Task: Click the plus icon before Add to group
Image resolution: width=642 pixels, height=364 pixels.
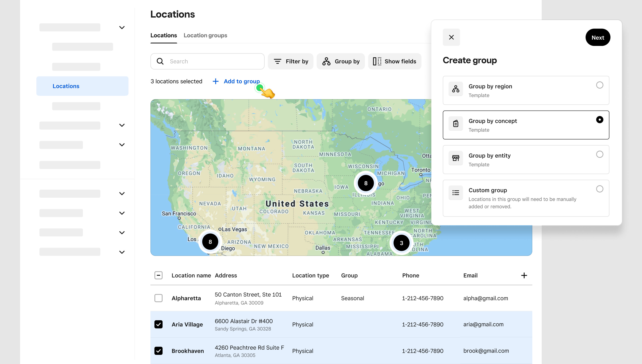Action: click(x=216, y=81)
